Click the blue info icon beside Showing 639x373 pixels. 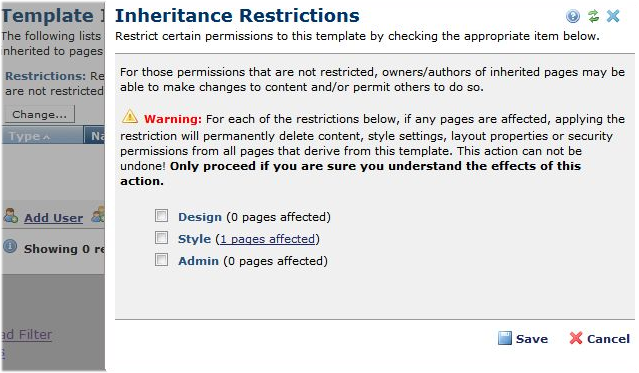[10, 246]
